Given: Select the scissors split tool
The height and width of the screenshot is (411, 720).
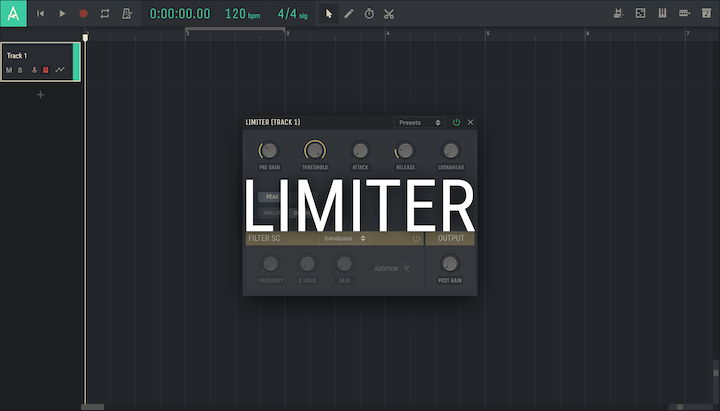Looking at the screenshot, I should 389,14.
